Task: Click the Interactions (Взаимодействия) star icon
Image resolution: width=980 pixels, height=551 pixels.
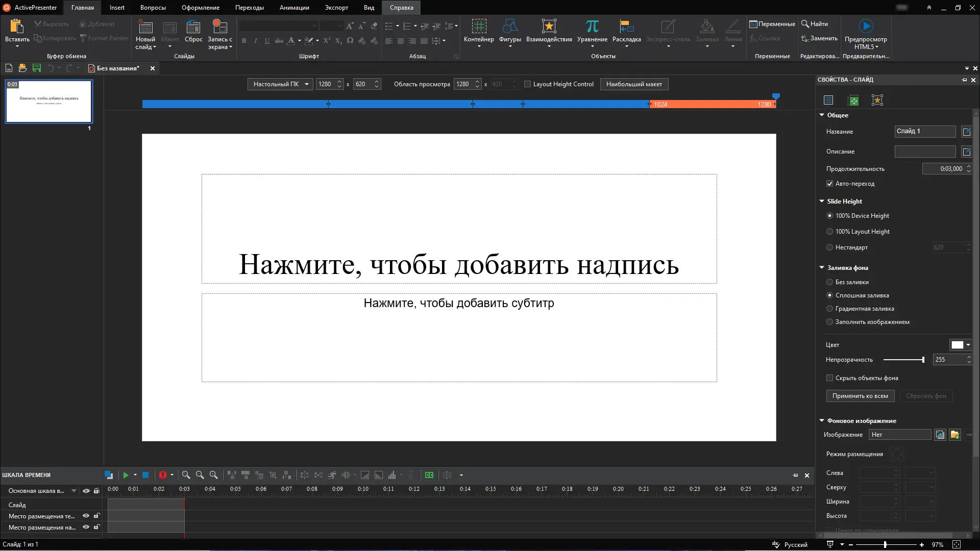Action: click(549, 27)
